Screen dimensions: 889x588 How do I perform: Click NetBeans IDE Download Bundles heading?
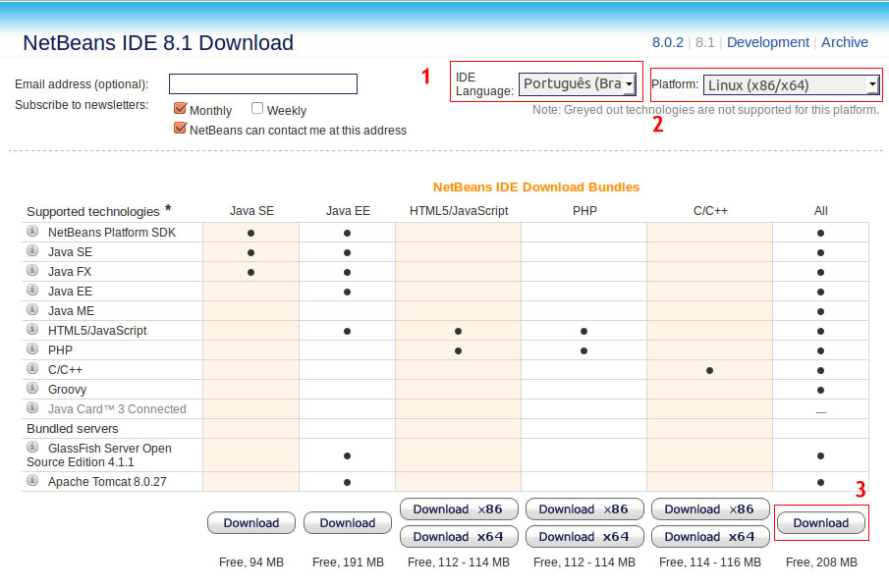[x=535, y=187]
